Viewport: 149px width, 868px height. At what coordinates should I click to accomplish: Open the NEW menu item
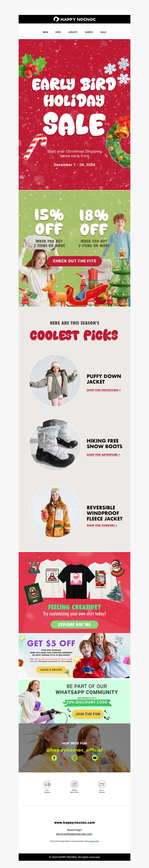coord(45,32)
